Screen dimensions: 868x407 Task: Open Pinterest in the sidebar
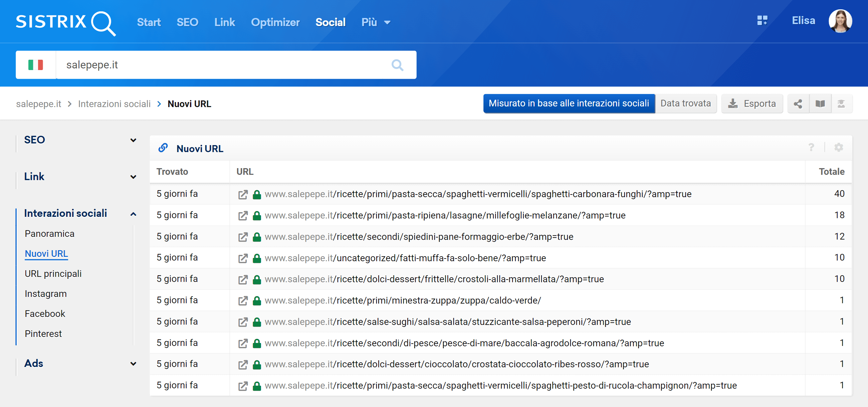click(43, 334)
